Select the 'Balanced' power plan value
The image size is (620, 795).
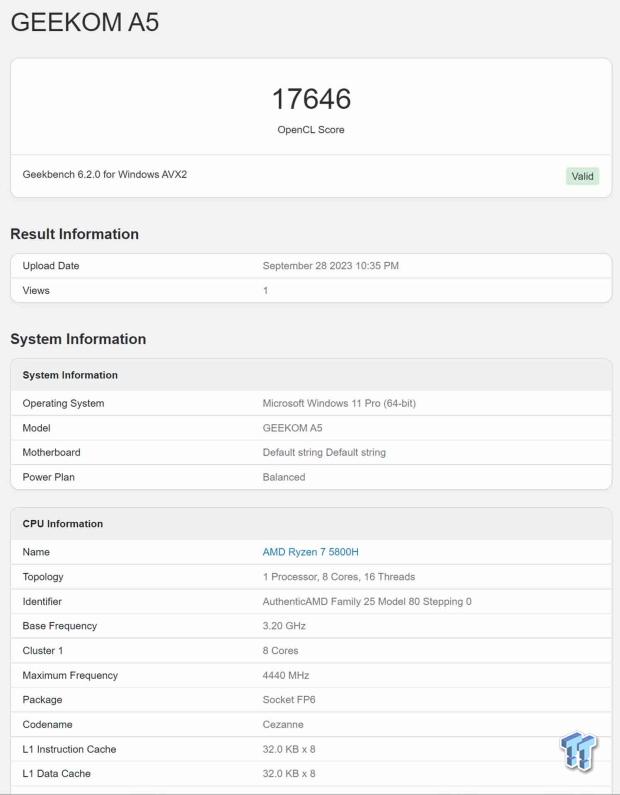[x=284, y=477]
